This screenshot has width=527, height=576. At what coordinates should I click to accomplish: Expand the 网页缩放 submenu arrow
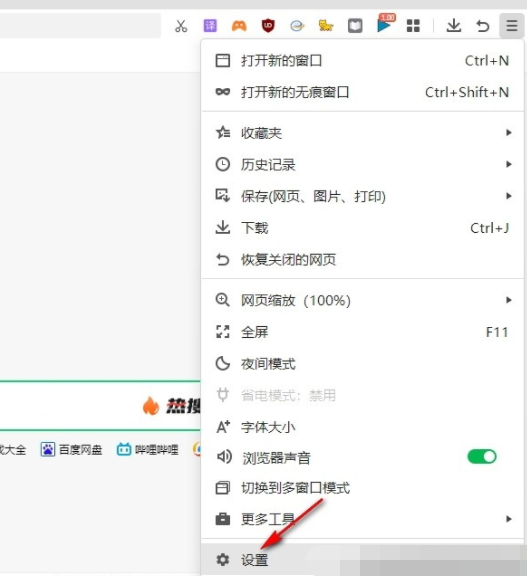tap(509, 300)
